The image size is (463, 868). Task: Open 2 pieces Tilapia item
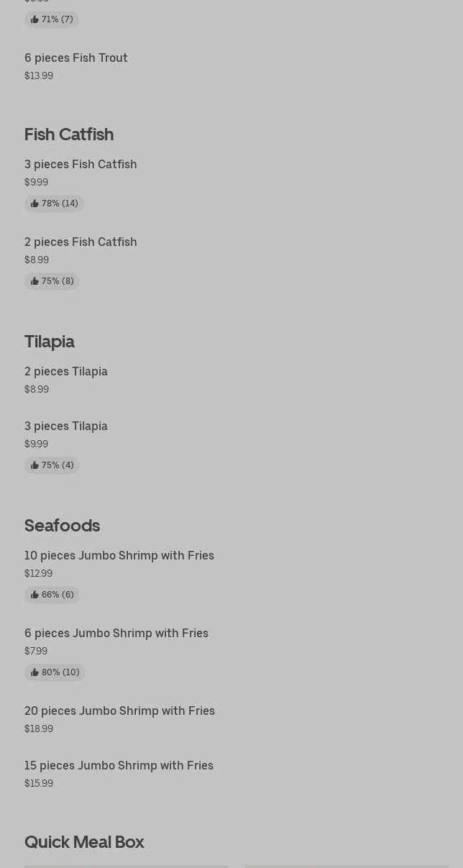click(66, 371)
